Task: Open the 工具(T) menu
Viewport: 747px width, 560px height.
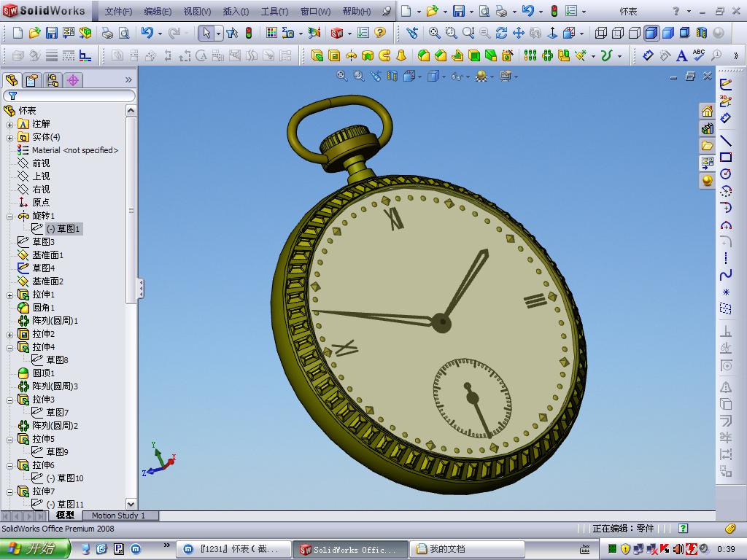Action: pyautogui.click(x=274, y=12)
